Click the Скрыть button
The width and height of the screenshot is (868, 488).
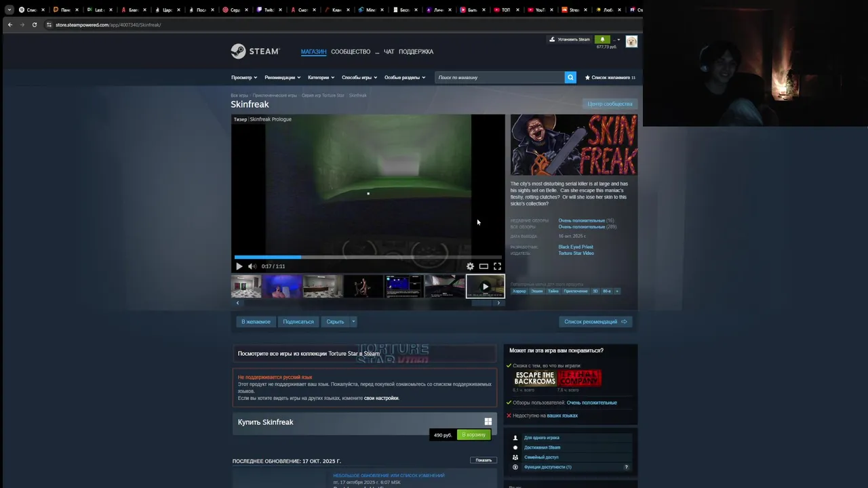click(x=335, y=321)
